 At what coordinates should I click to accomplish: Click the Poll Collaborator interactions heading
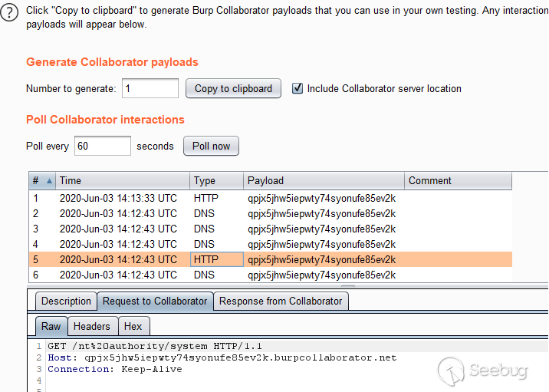[105, 120]
